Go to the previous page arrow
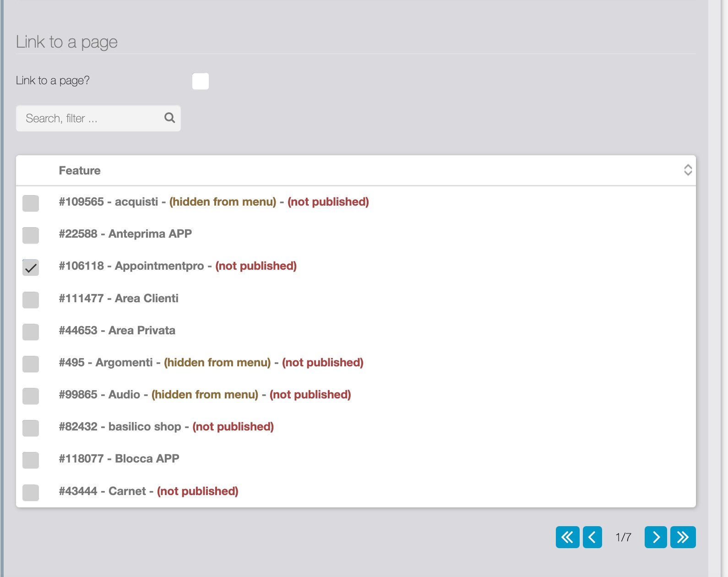 click(x=592, y=537)
